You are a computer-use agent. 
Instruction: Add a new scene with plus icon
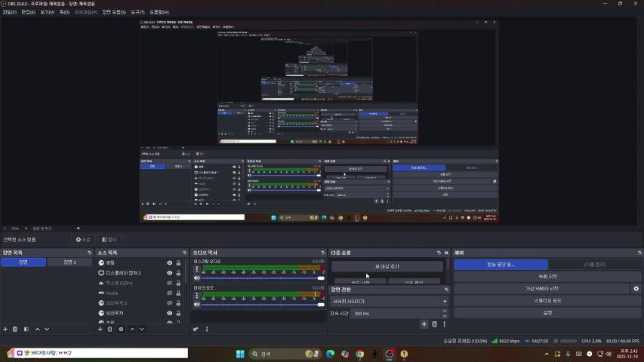pos(5,329)
